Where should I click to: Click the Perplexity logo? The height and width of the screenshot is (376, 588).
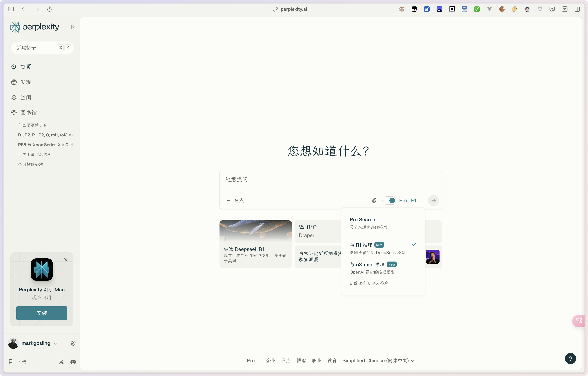tap(35, 27)
